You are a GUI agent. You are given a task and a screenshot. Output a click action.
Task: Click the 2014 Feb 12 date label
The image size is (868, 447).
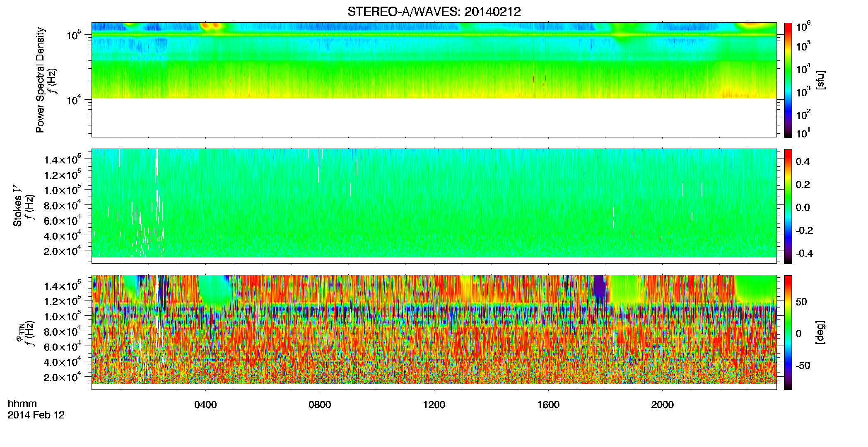click(x=36, y=415)
